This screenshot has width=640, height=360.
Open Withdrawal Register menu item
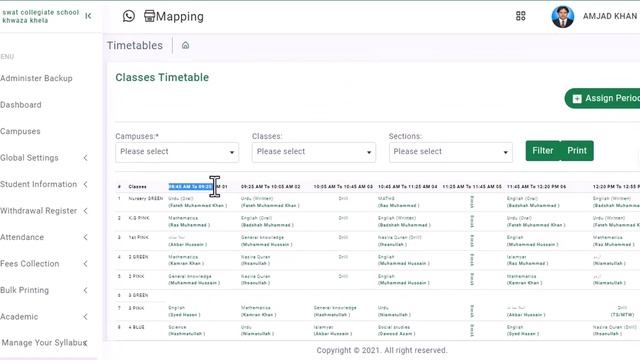(38, 211)
